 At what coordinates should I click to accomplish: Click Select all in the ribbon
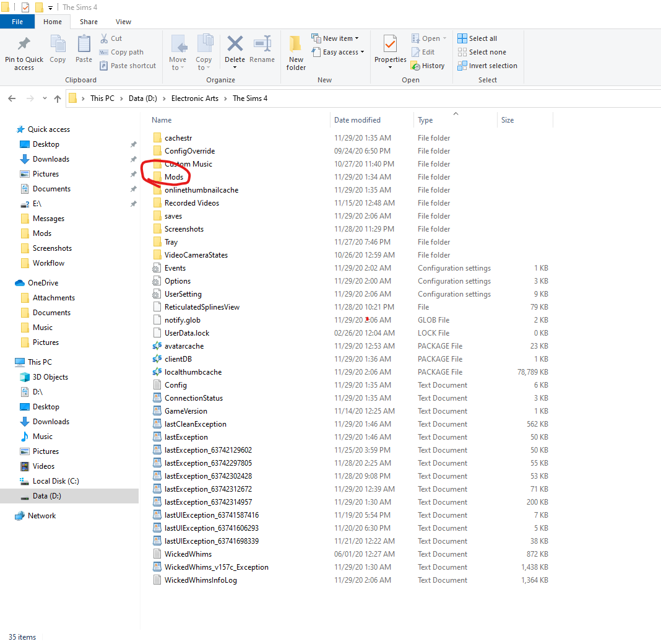coord(477,38)
